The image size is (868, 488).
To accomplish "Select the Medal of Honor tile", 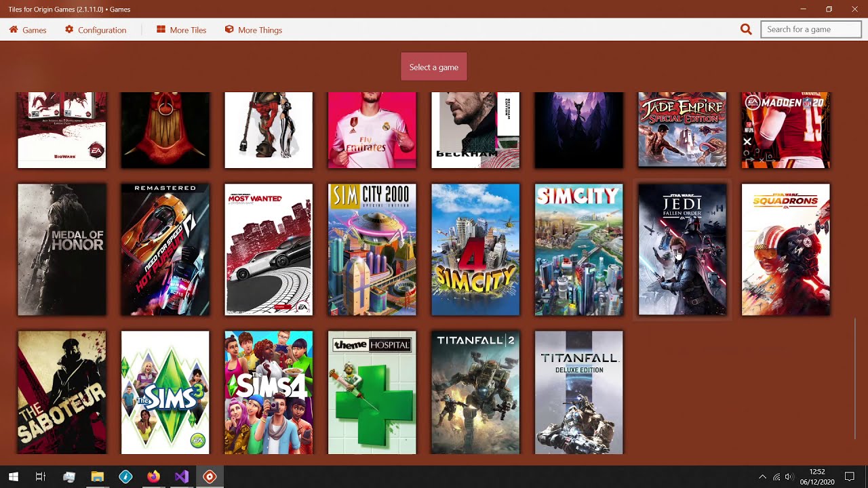I will [62, 249].
